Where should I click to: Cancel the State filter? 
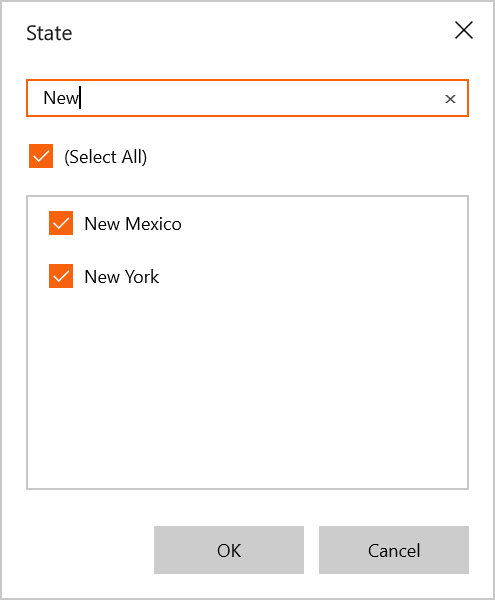(x=394, y=550)
